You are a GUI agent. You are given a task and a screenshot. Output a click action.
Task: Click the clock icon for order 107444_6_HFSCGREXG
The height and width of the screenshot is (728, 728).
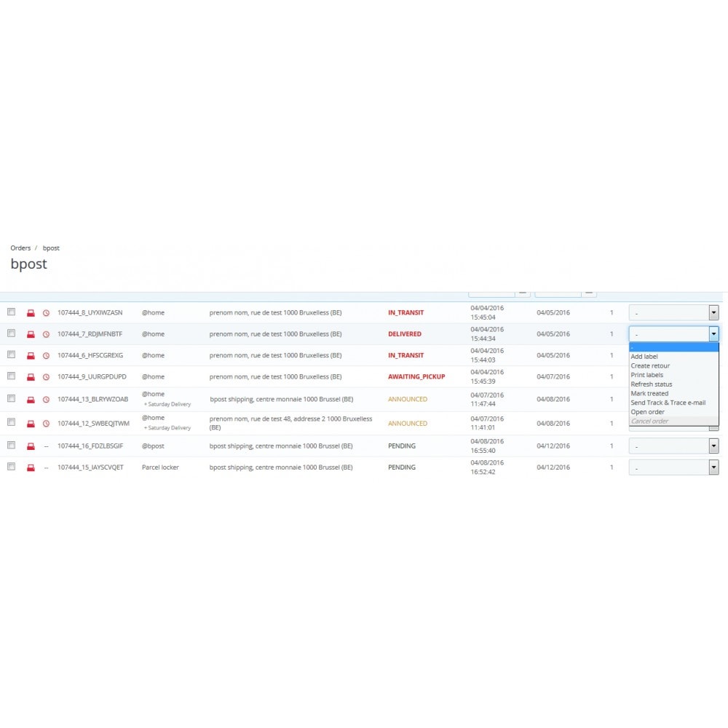pyautogui.click(x=46, y=356)
